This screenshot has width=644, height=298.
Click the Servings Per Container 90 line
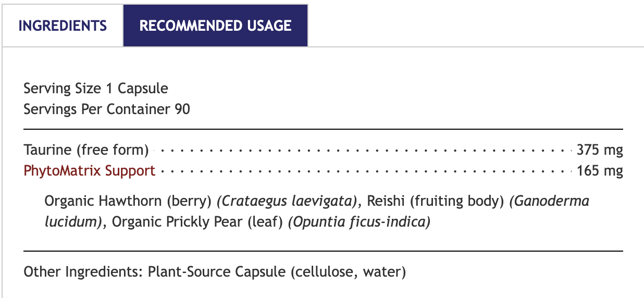(x=107, y=109)
